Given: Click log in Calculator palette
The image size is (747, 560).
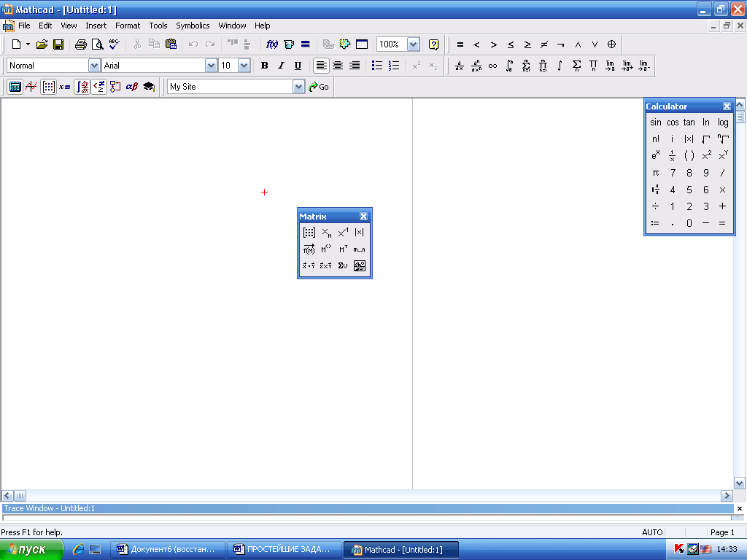Looking at the screenshot, I should pos(723,122).
